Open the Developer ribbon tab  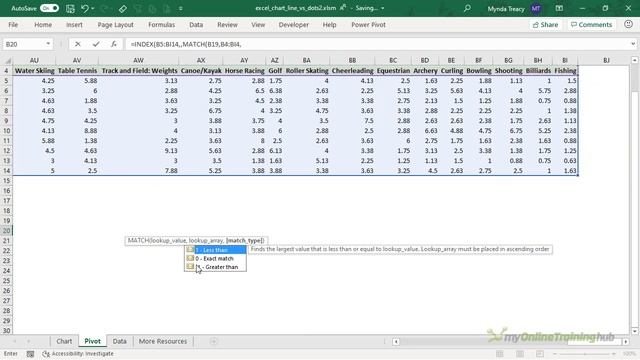(293, 25)
